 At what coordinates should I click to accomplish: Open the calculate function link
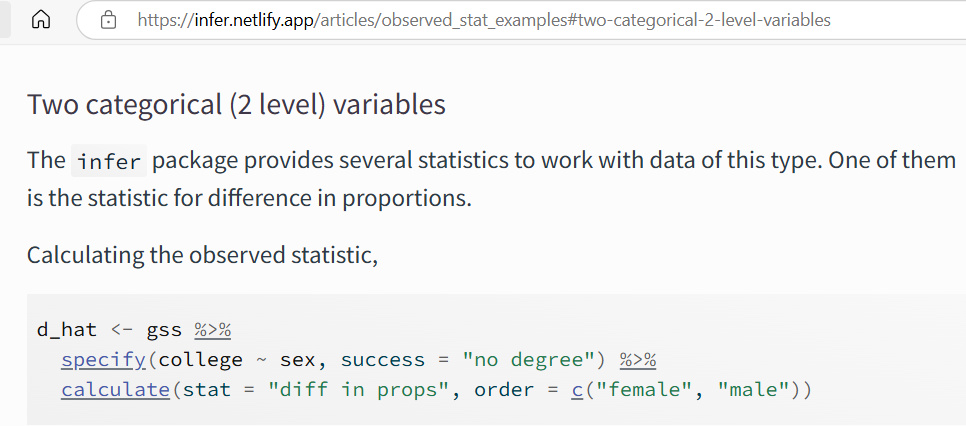click(115, 390)
